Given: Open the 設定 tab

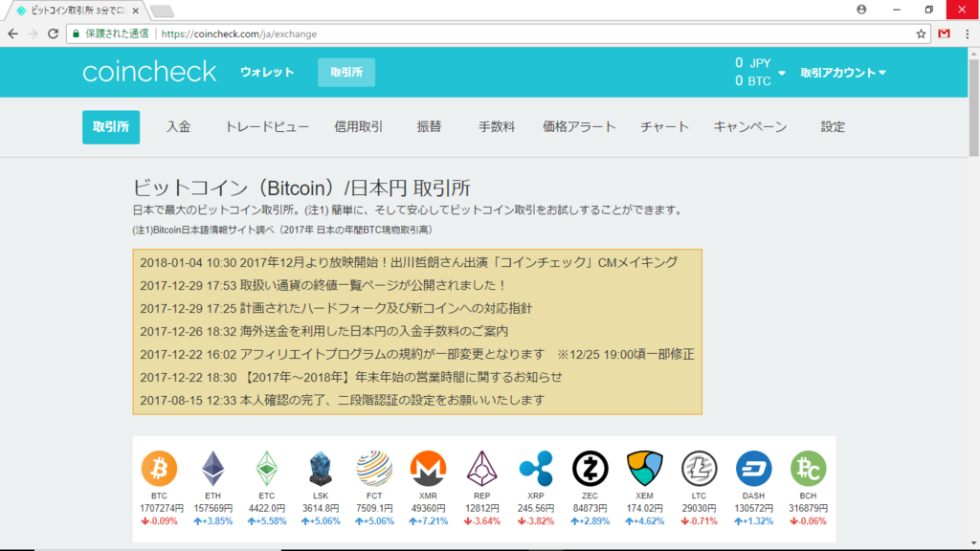Looking at the screenshot, I should [x=833, y=127].
